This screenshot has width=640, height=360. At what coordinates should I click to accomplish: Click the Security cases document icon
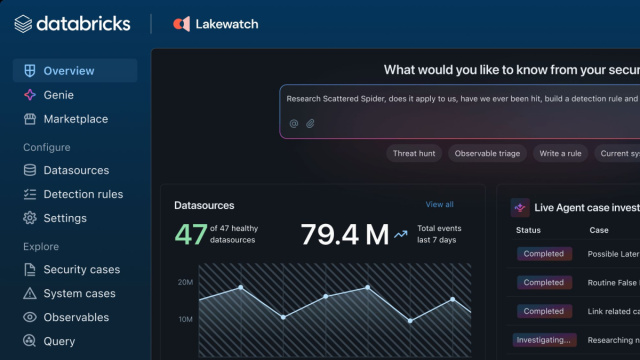[x=30, y=269]
